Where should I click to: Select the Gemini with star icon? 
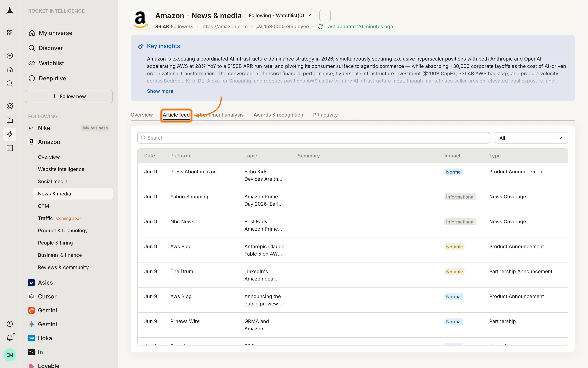[47, 324]
